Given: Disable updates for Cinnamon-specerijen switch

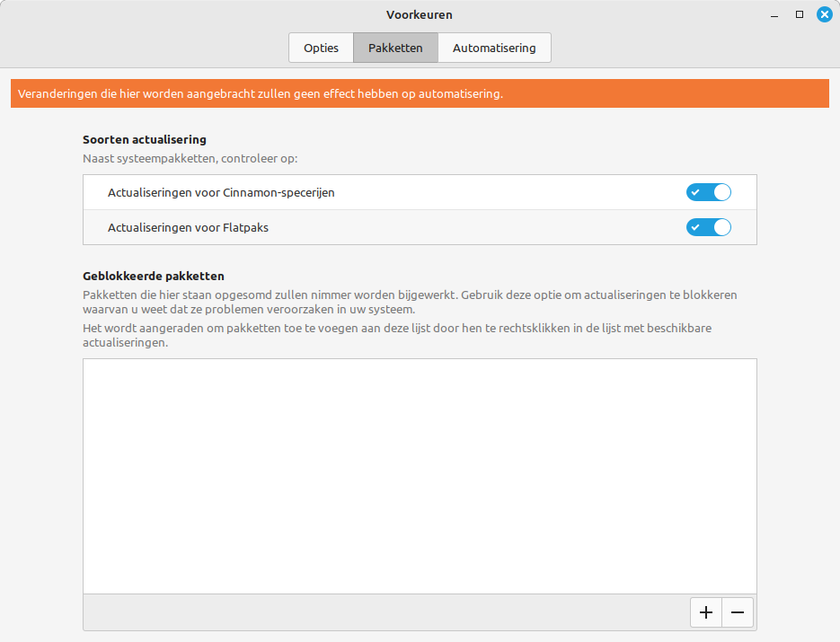Looking at the screenshot, I should pos(709,192).
